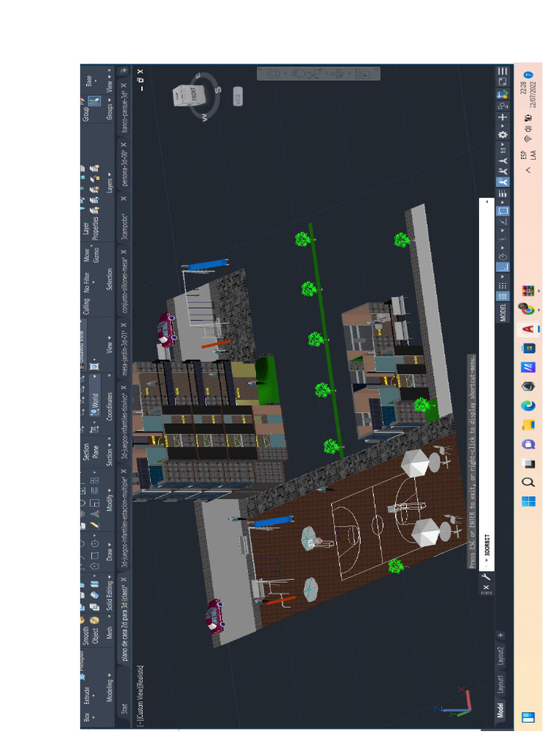Expand the Section panel dropdown
560x747 pixels.
[109, 456]
